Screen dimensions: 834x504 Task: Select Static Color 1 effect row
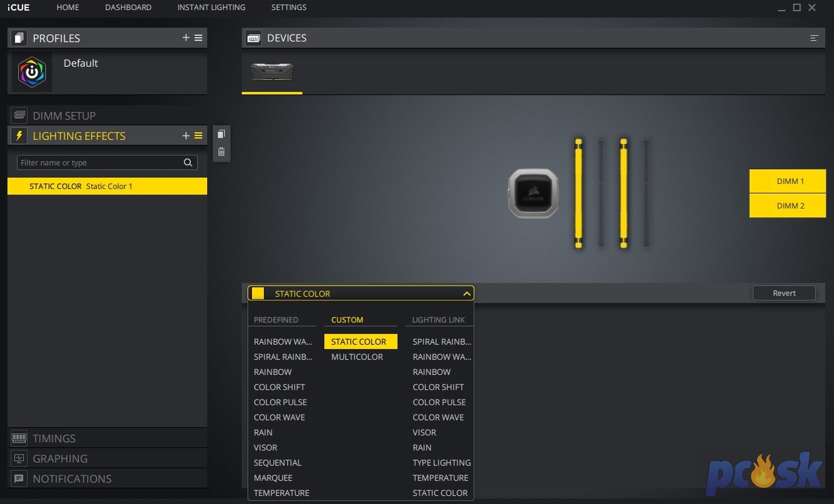pos(107,186)
